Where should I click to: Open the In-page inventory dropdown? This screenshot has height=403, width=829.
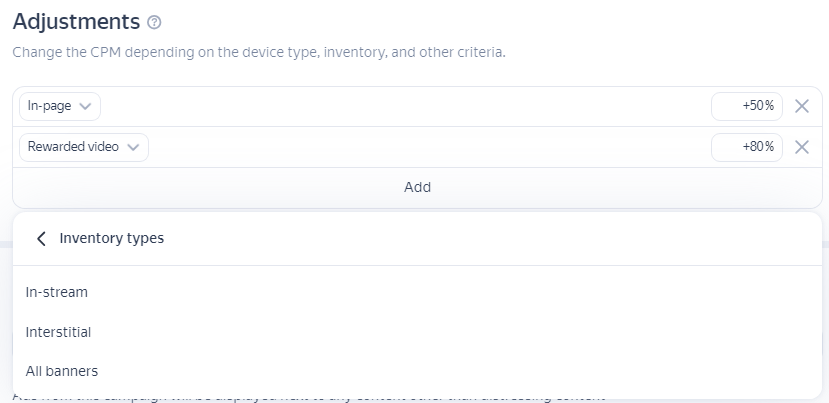(60, 106)
